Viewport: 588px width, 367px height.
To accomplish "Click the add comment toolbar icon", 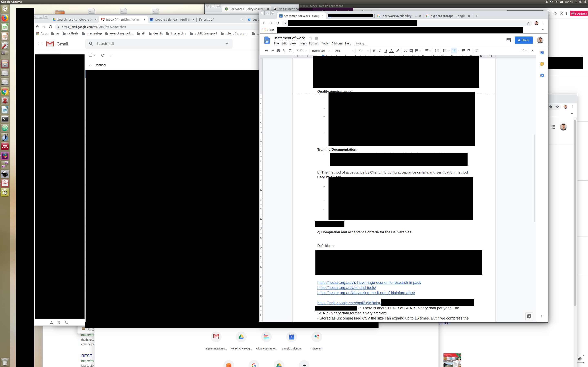I will coord(411,51).
